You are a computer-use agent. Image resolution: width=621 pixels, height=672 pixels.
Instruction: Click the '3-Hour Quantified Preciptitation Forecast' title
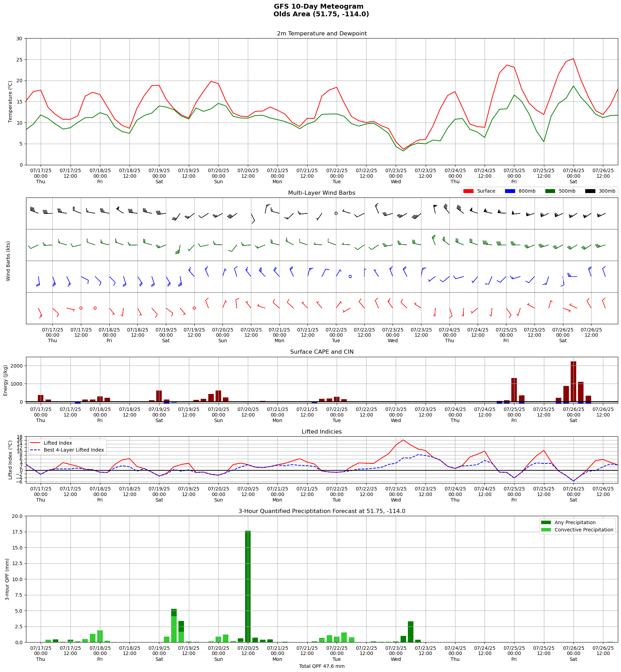click(x=322, y=511)
